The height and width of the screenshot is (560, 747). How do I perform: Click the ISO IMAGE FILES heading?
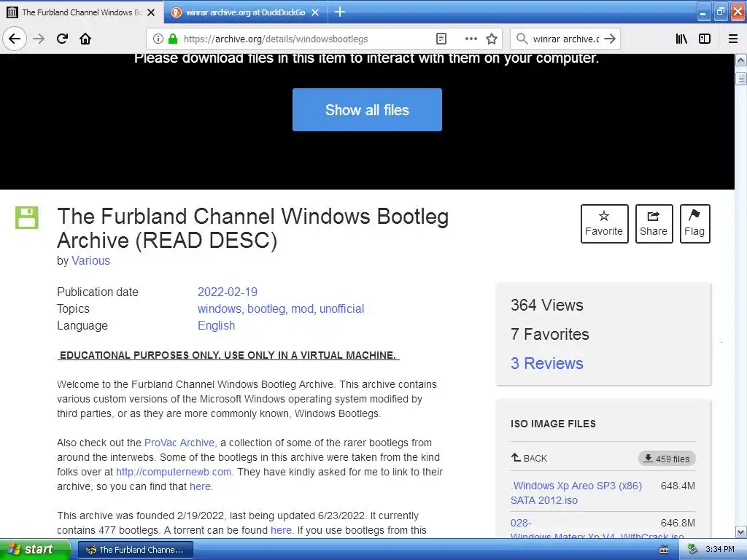click(x=553, y=424)
